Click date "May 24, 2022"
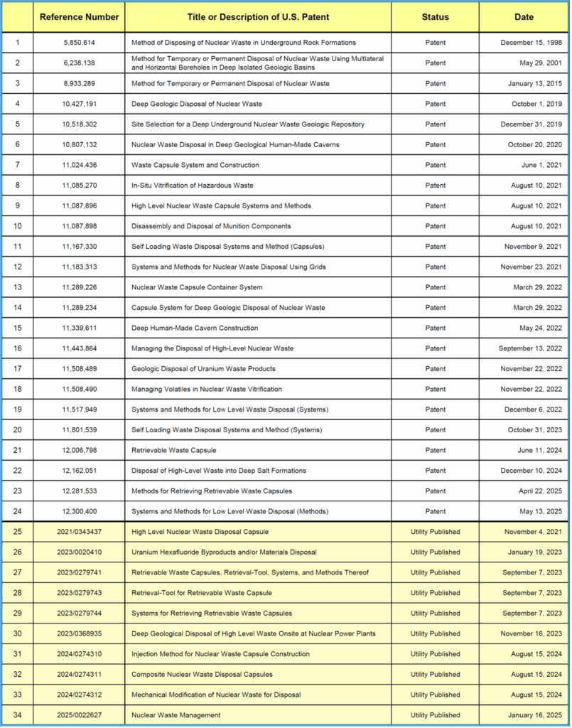The image size is (572, 728). (541, 328)
